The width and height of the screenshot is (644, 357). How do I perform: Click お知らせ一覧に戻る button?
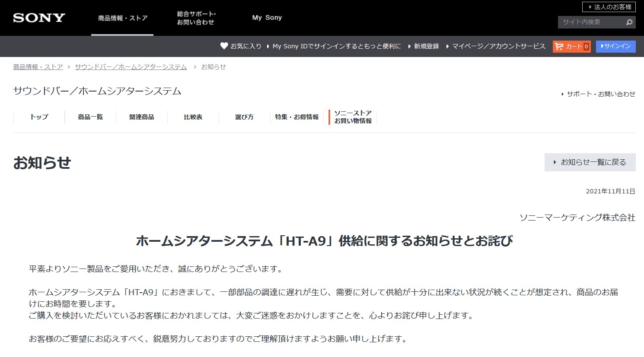[x=590, y=162]
